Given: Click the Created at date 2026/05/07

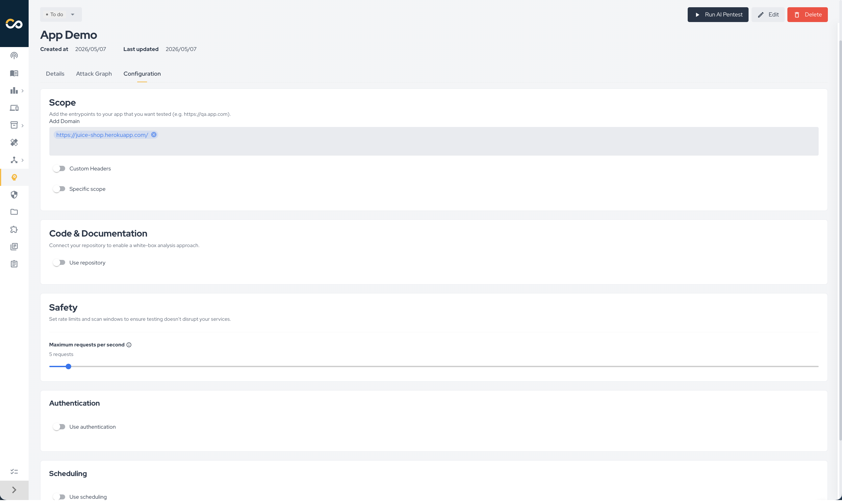Looking at the screenshot, I should [x=90, y=49].
